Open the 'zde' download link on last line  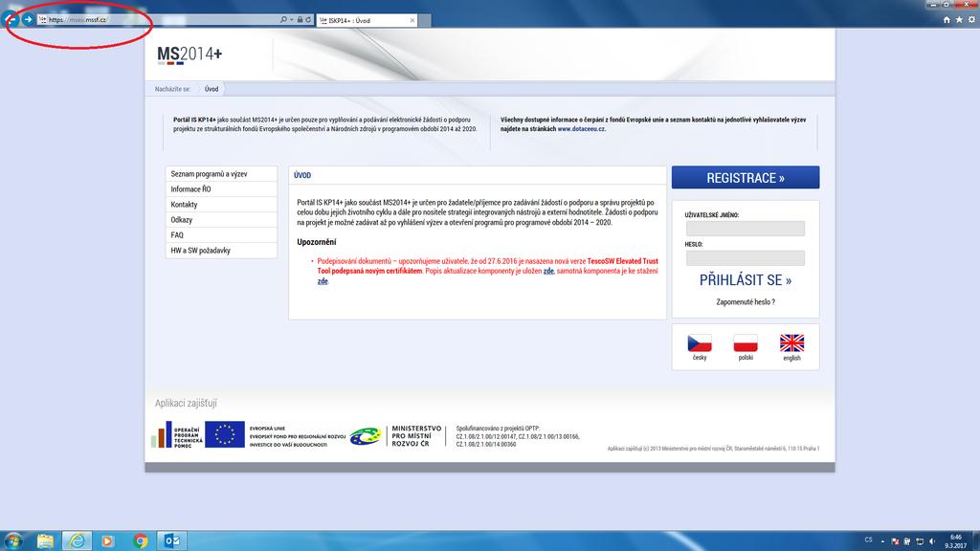click(x=323, y=281)
